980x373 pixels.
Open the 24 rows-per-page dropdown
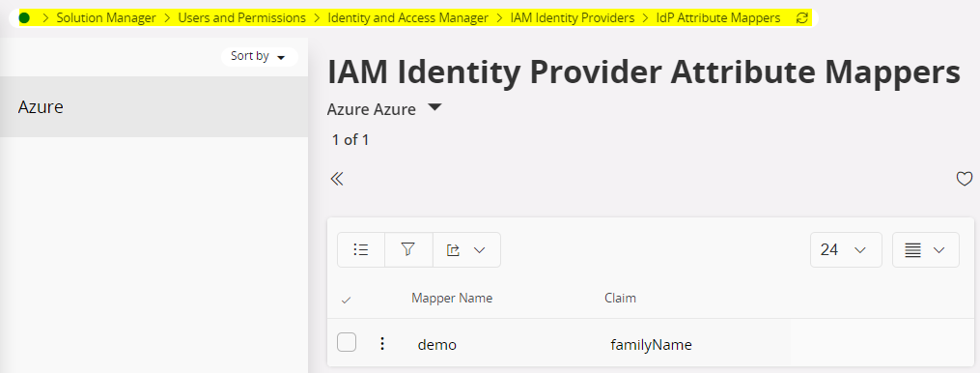(846, 249)
